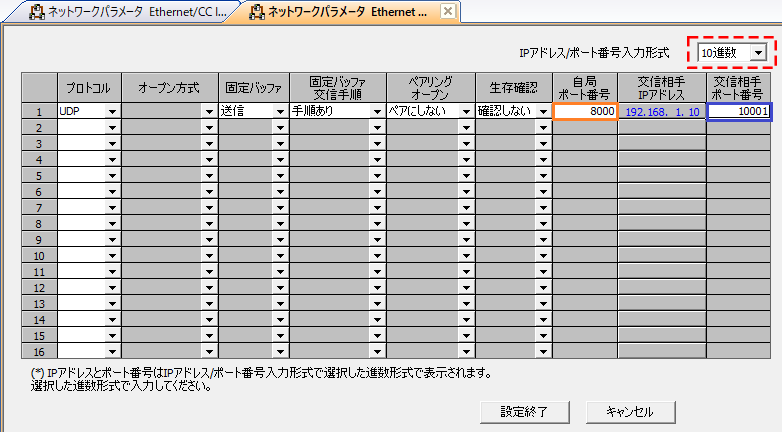Open the IPアドレス/ポート番号入力形式 10進数 dropdown

pos(760,52)
